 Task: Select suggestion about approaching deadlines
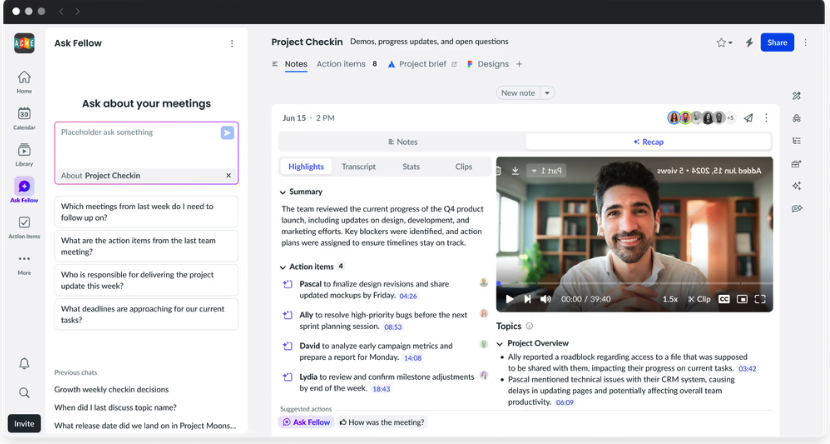[x=146, y=314]
